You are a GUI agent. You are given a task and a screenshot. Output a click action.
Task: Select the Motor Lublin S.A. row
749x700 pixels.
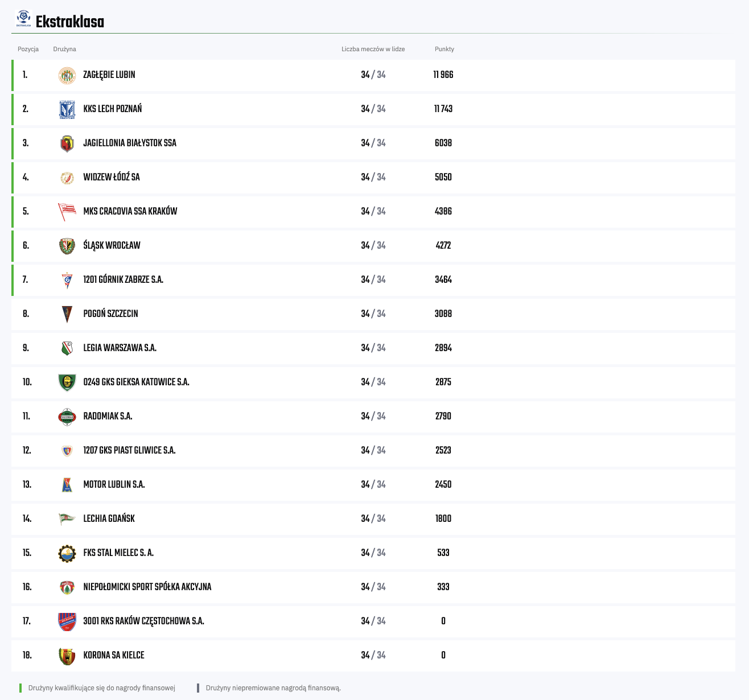[373, 485]
